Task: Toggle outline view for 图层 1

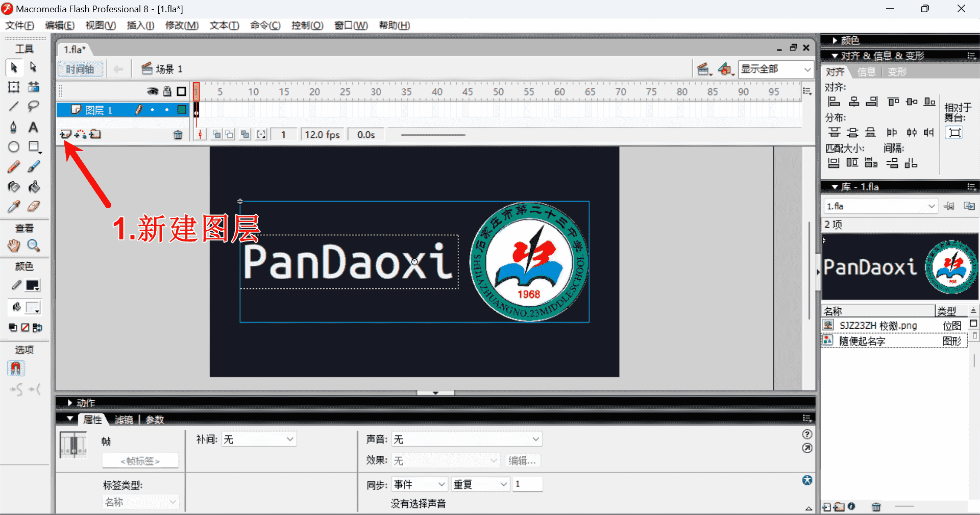Action: (x=182, y=110)
